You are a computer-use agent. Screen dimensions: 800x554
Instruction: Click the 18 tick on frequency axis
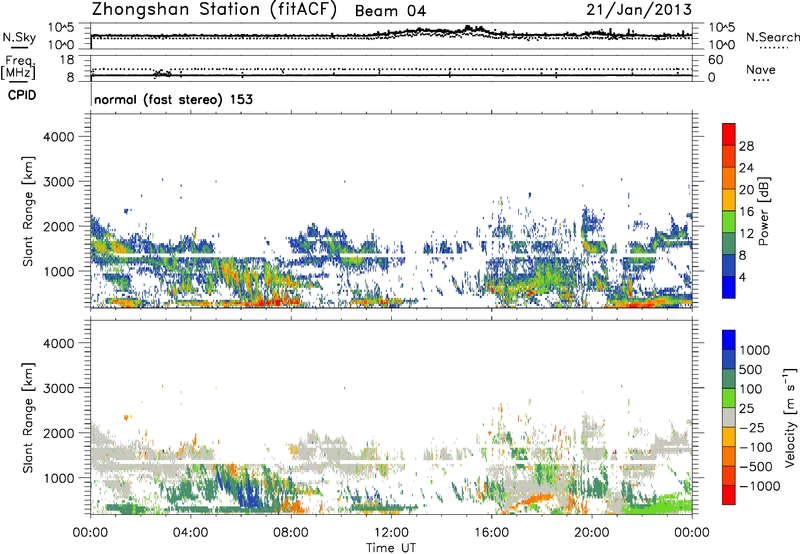67,60
